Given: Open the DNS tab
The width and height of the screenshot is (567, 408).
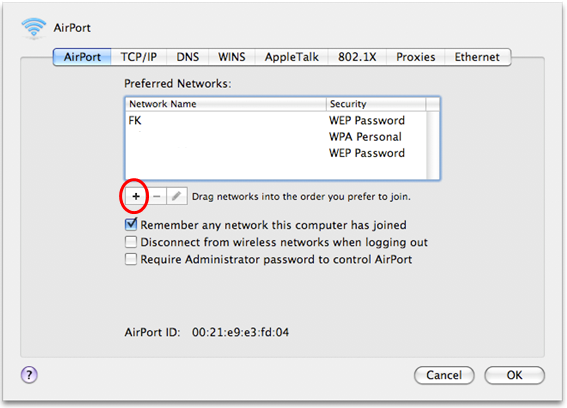Looking at the screenshot, I should point(188,57).
